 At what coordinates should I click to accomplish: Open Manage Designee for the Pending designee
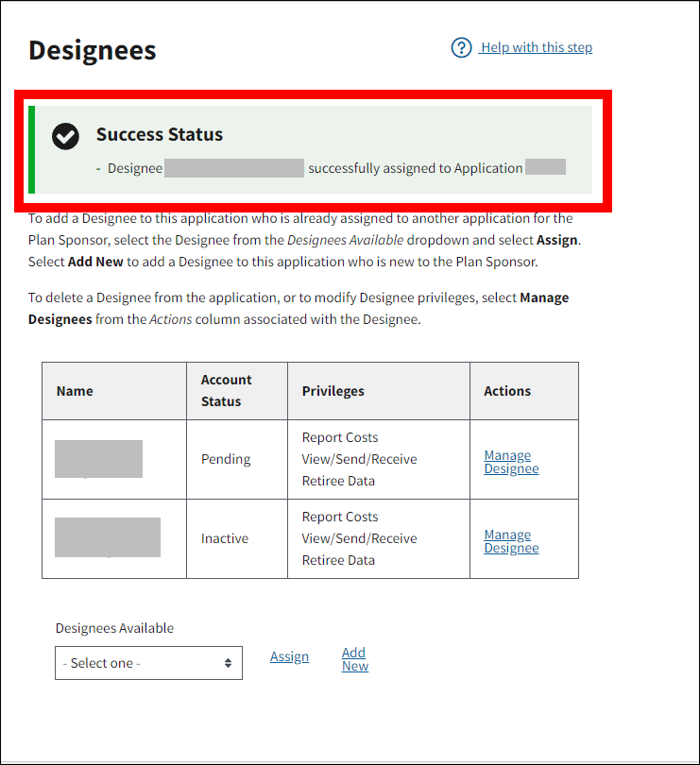511,462
